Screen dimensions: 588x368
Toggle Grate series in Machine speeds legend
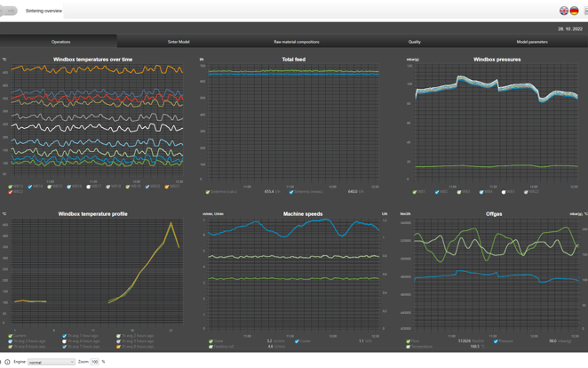[211, 341]
